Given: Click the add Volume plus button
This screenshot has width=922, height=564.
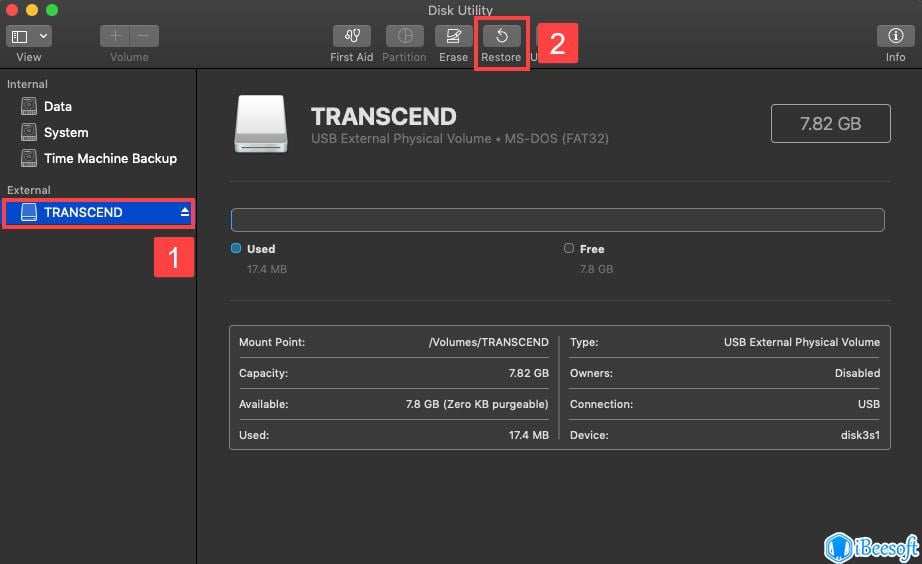Looking at the screenshot, I should (115, 36).
